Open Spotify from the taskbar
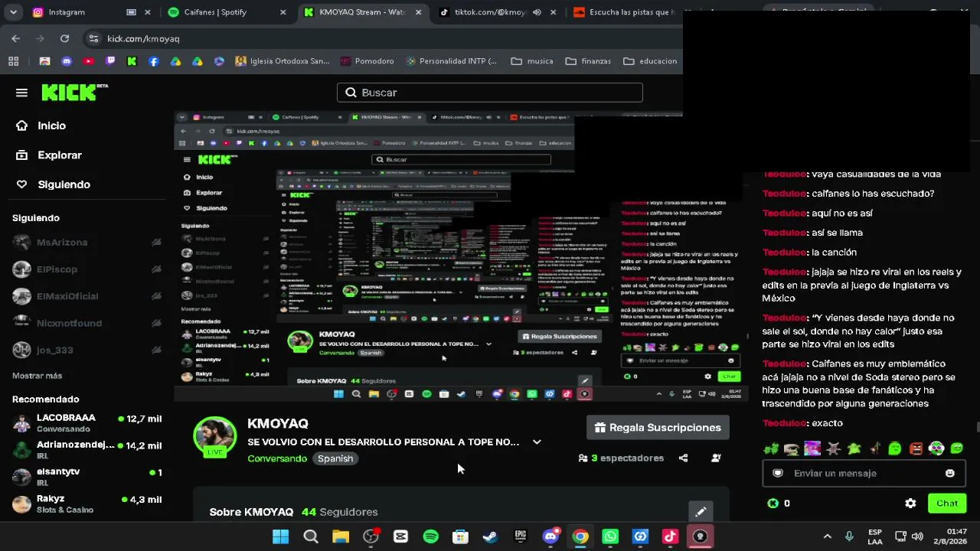Viewport: 980px width, 551px height. click(x=430, y=536)
